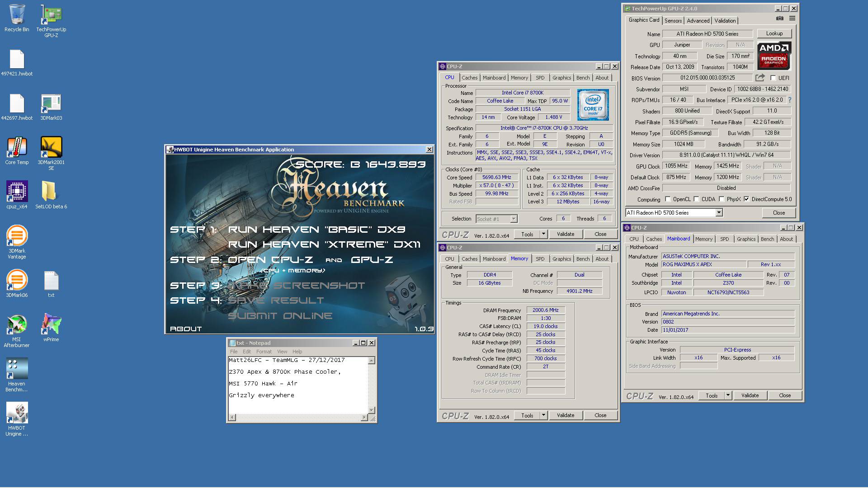Launch 3DMark Vantage shortcut
The height and width of the screenshot is (488, 868).
[x=17, y=242]
